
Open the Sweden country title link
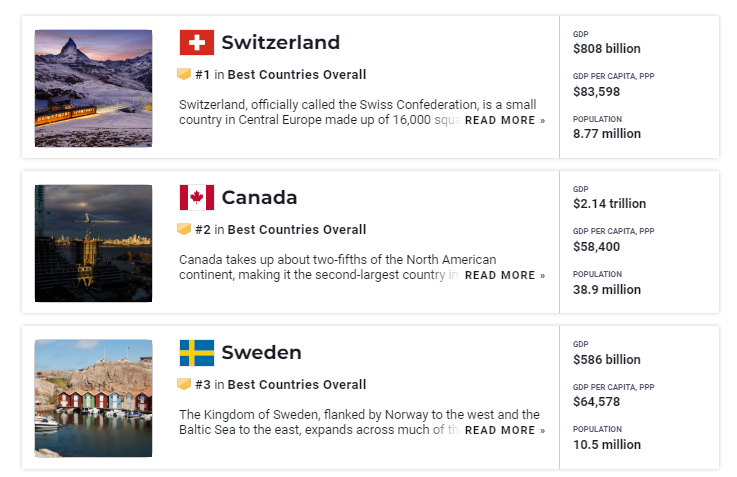click(261, 353)
